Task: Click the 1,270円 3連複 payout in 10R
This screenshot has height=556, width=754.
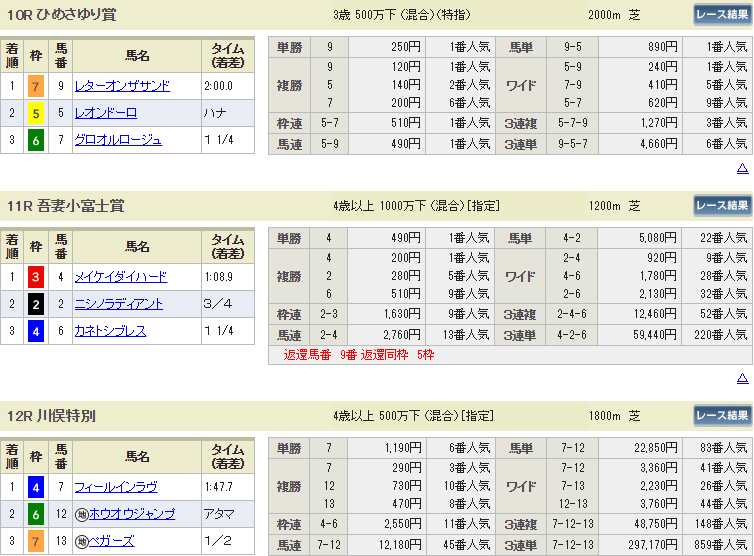Action: click(x=659, y=123)
